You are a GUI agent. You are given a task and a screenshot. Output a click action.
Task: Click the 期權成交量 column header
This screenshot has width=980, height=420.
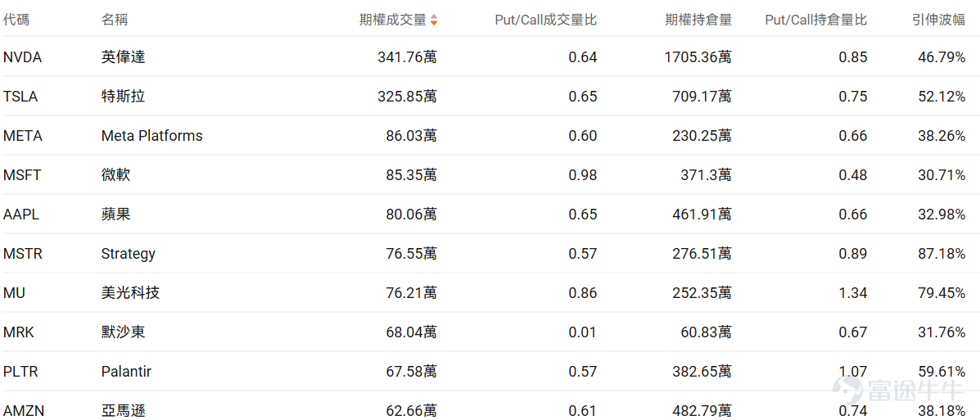(x=392, y=20)
